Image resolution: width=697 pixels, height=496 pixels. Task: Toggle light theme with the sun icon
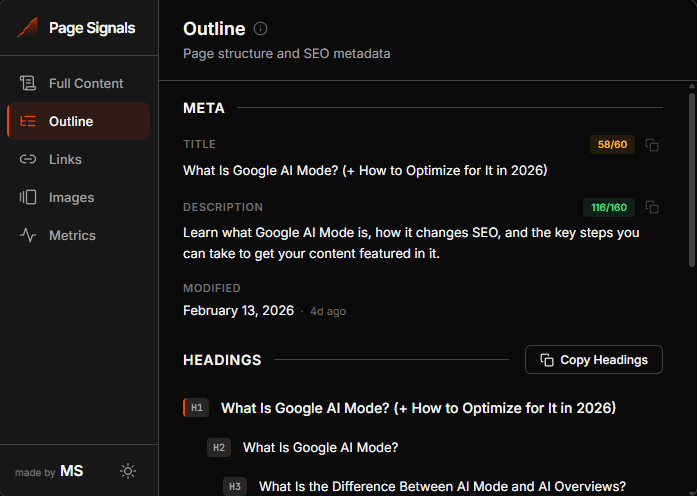128,471
